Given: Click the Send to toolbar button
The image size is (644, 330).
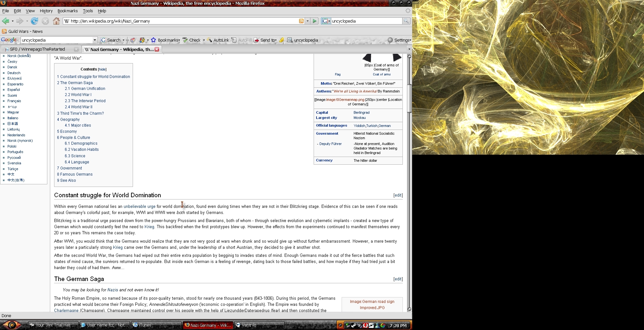Looking at the screenshot, I should (x=265, y=40).
